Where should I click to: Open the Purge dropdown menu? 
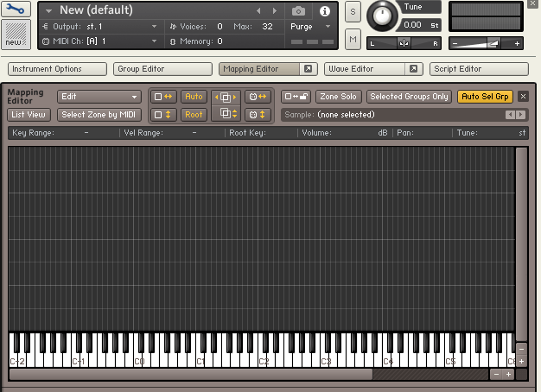(x=310, y=27)
